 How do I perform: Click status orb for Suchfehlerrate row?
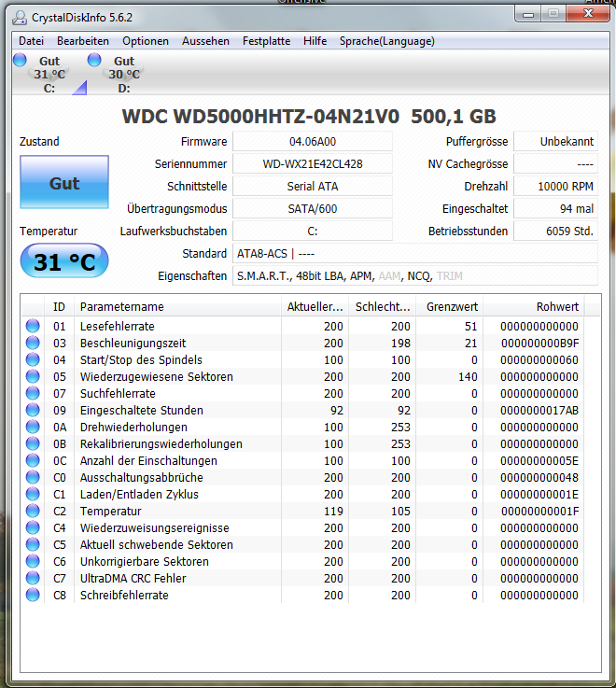tap(33, 393)
